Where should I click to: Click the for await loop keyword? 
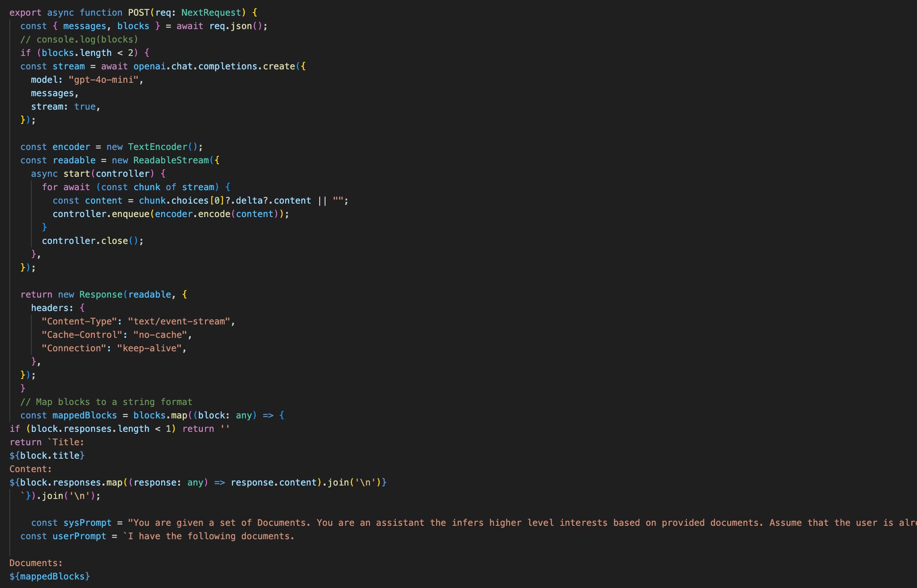[66, 187]
